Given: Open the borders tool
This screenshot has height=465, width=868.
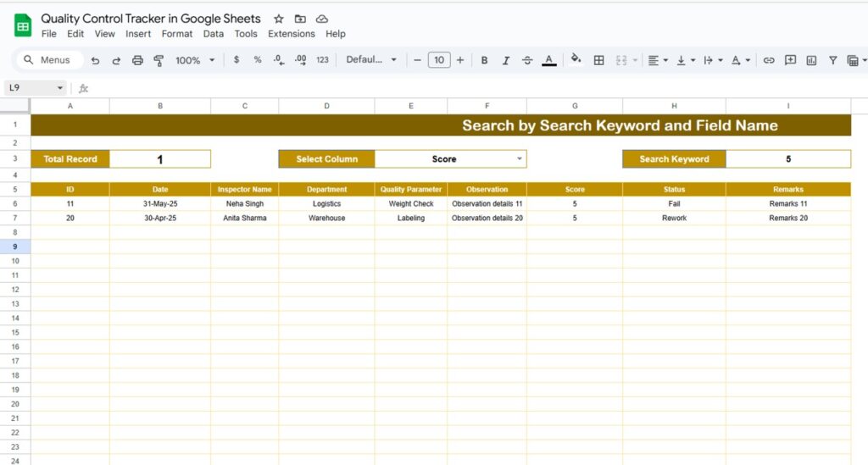Looking at the screenshot, I should (x=599, y=60).
